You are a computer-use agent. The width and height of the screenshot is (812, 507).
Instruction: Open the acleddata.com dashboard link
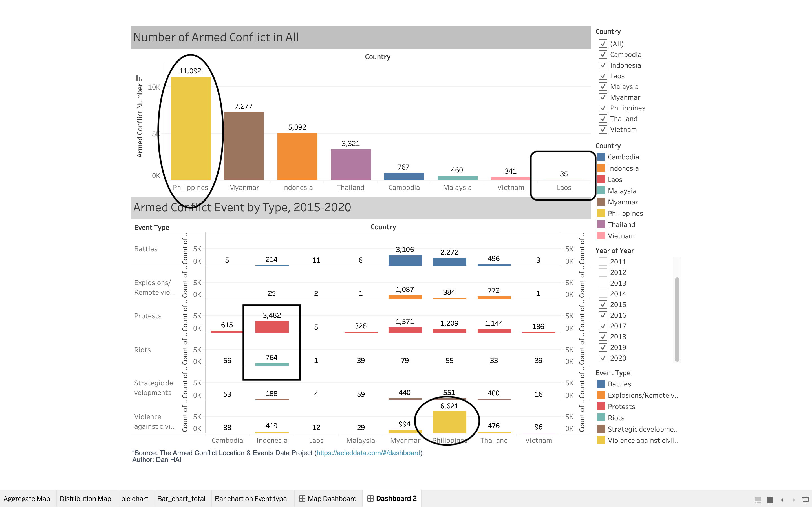click(368, 453)
